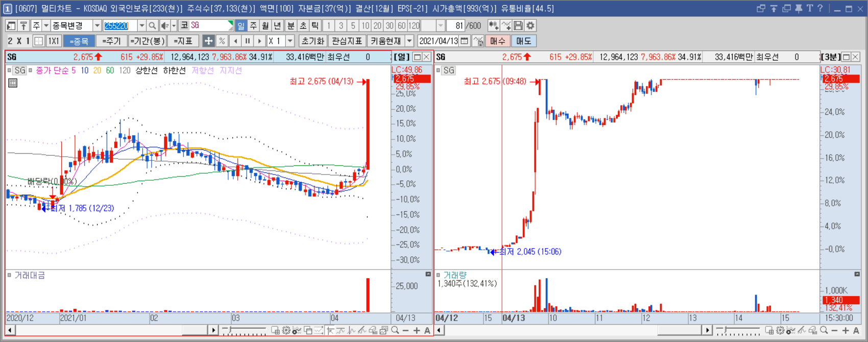Collapse the 거래대금 panel in daily chart

click(x=428, y=275)
